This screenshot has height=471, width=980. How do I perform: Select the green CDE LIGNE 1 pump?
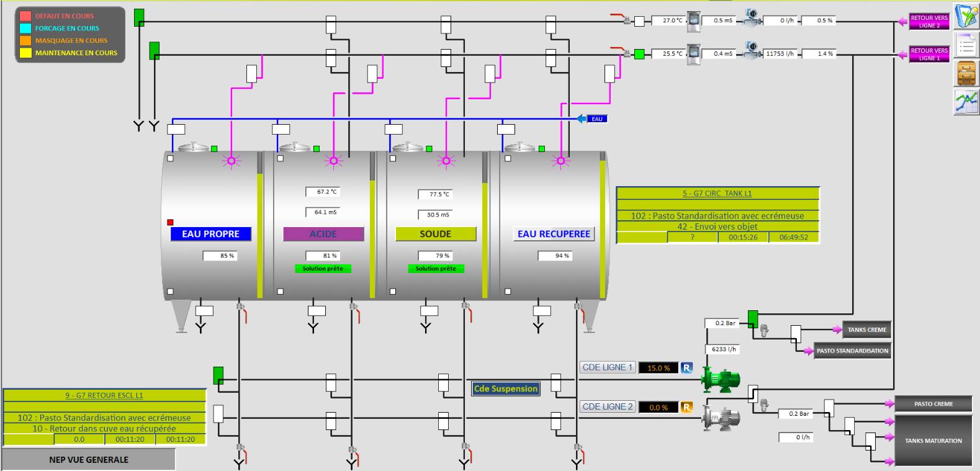pos(721,380)
